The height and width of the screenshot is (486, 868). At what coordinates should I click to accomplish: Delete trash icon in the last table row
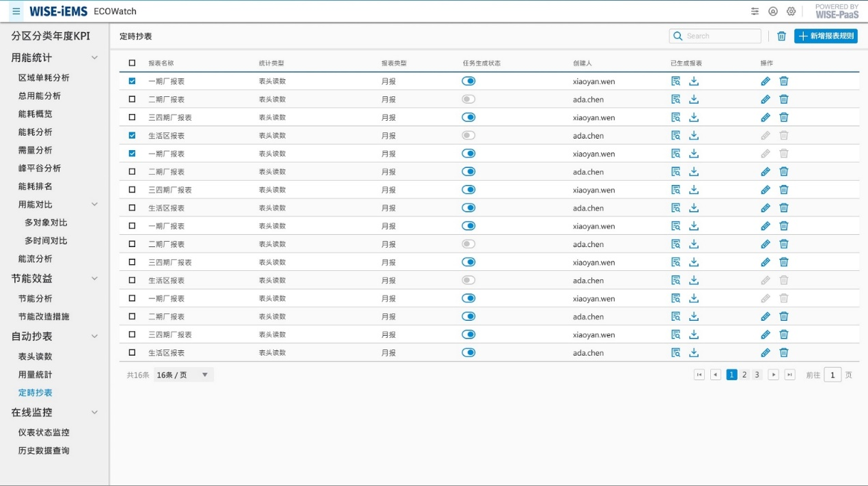coord(784,352)
